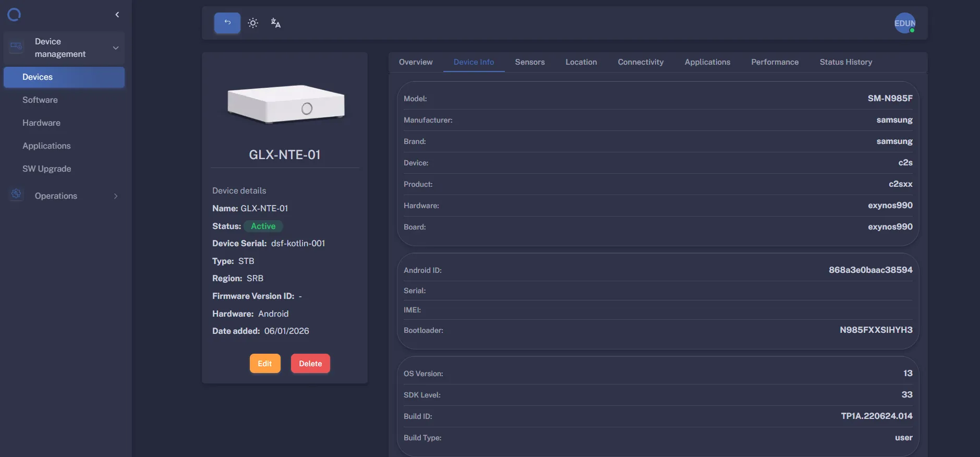The width and height of the screenshot is (980, 457).
Task: Collapse the sidebar with the chevron
Action: [117, 15]
